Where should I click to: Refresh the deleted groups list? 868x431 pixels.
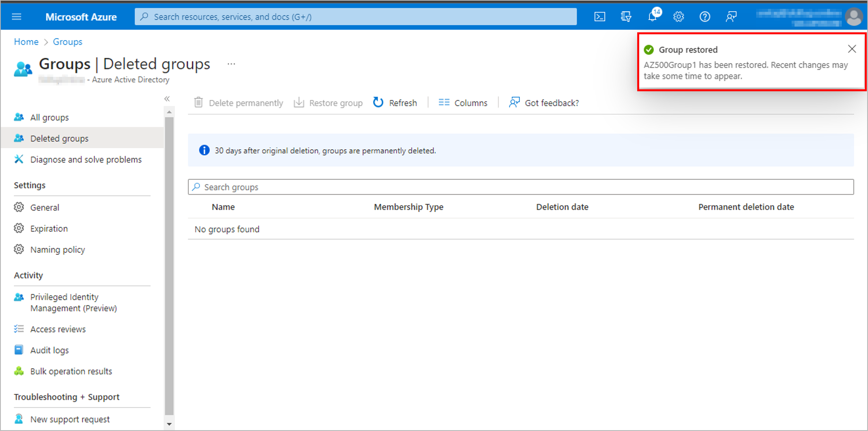(395, 102)
